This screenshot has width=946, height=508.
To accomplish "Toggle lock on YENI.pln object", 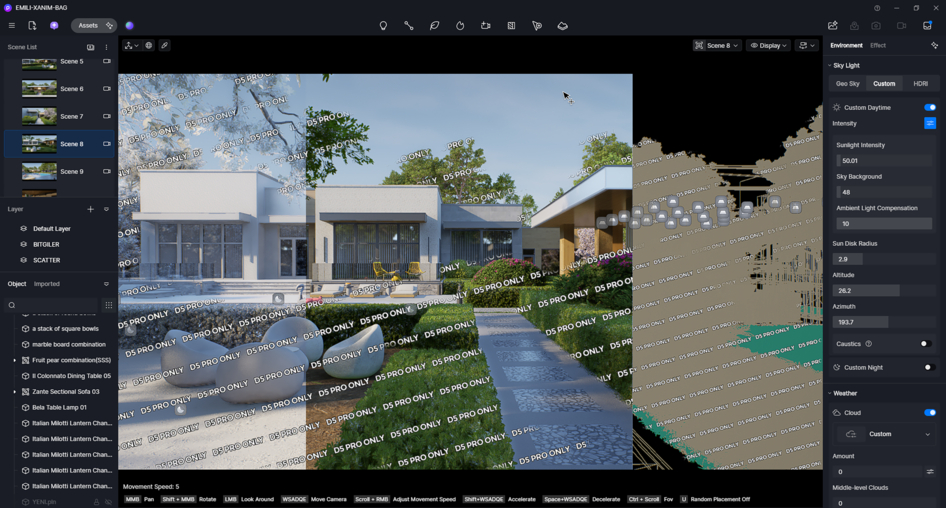I will pos(96,502).
